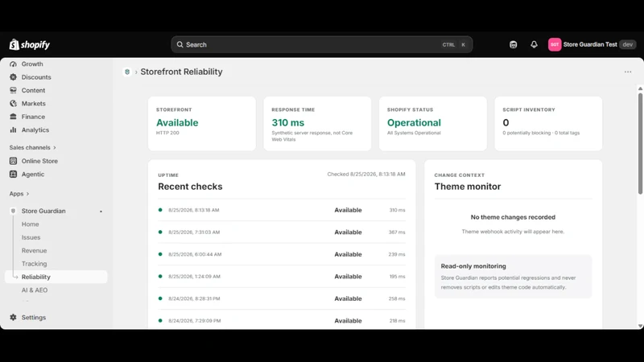Focus the Search input field
The image size is (644, 362).
(x=321, y=44)
